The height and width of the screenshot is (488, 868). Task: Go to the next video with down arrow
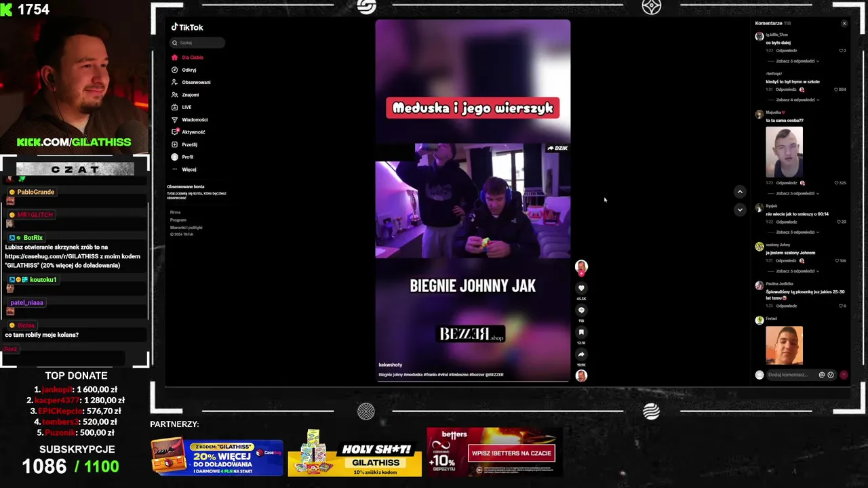(x=740, y=209)
